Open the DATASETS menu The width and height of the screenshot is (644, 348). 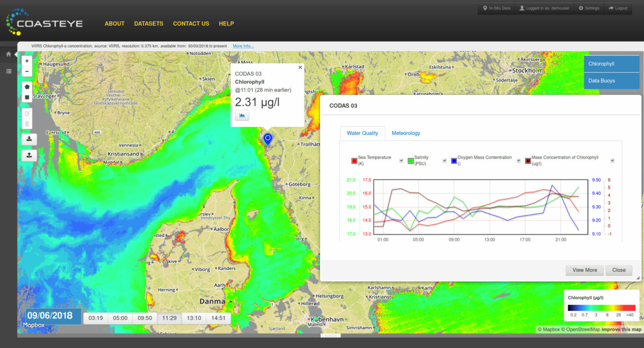[148, 24]
